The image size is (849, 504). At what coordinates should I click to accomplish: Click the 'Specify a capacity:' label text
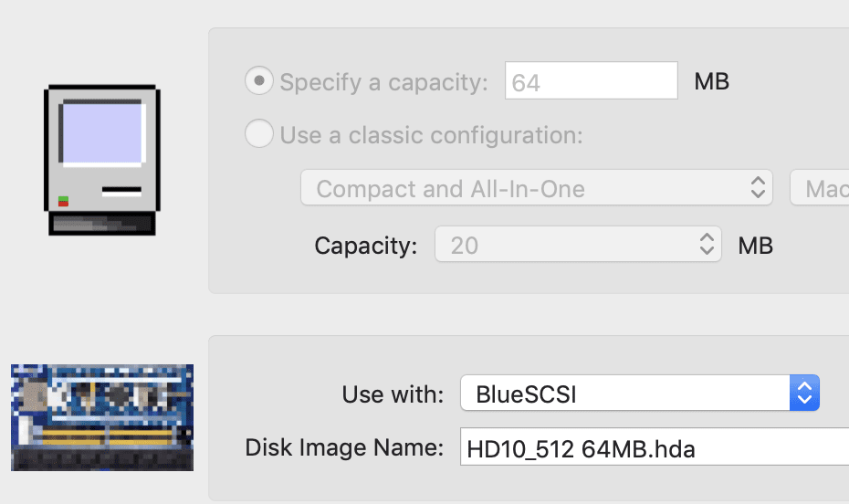click(x=383, y=82)
